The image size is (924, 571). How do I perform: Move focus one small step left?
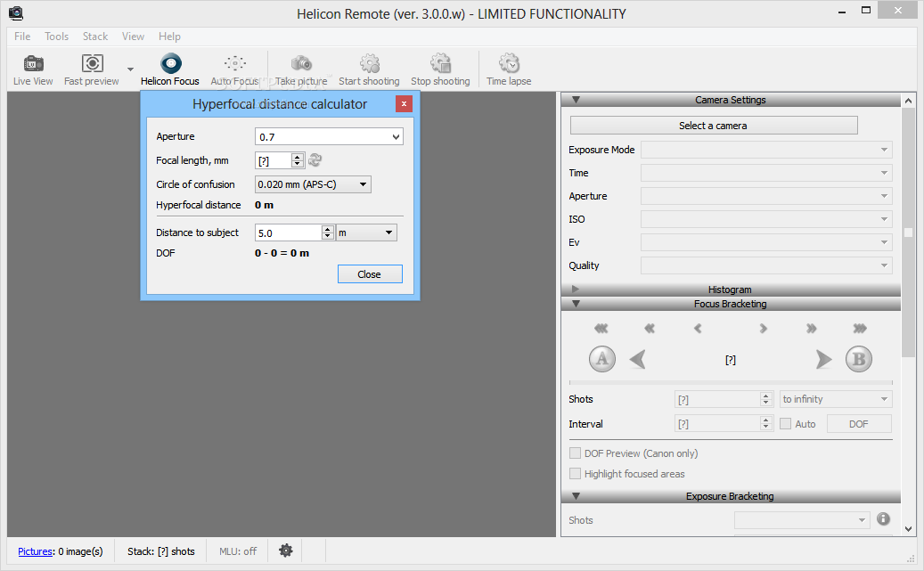tap(698, 328)
